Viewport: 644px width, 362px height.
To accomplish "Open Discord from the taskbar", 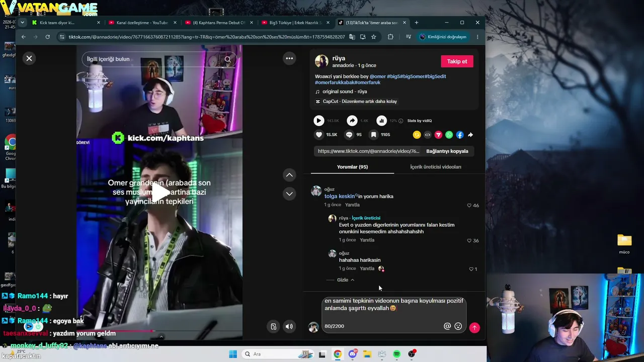I will tap(353, 354).
